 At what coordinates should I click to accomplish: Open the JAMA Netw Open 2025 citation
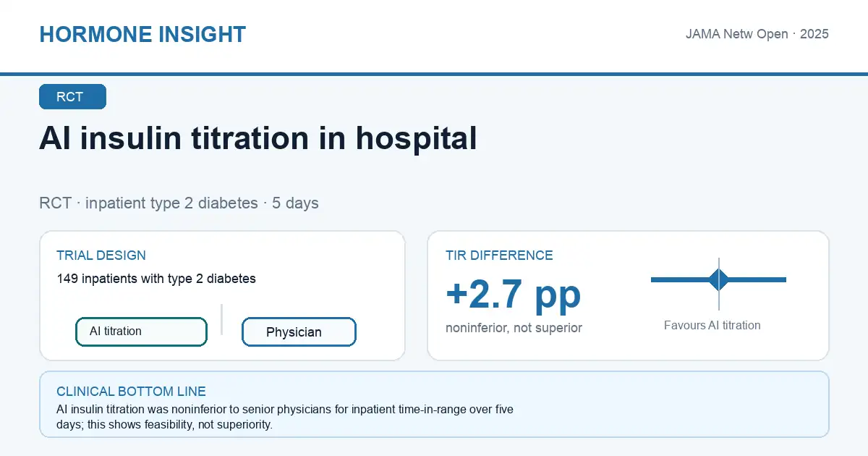(757, 34)
